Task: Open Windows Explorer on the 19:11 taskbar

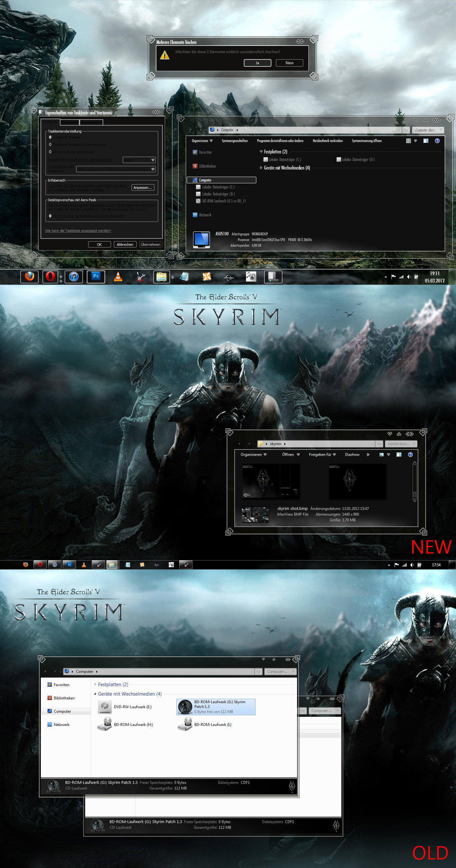Action: 161,277
